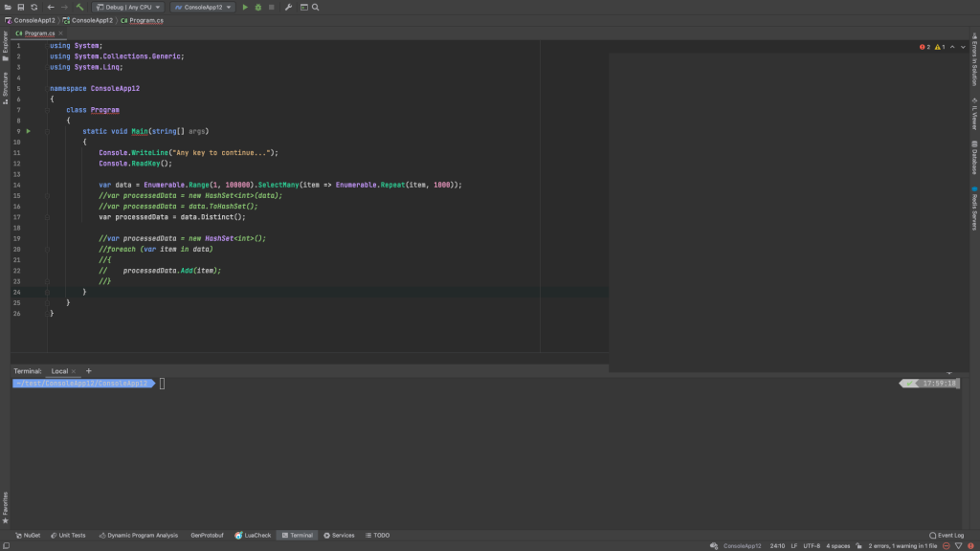980x551 pixels.
Task: Click Program.cs breadcrumb
Action: (x=143, y=21)
